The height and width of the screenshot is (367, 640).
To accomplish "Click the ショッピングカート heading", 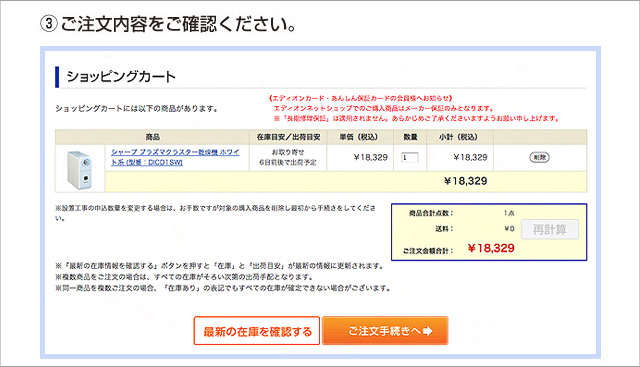I will click(121, 77).
